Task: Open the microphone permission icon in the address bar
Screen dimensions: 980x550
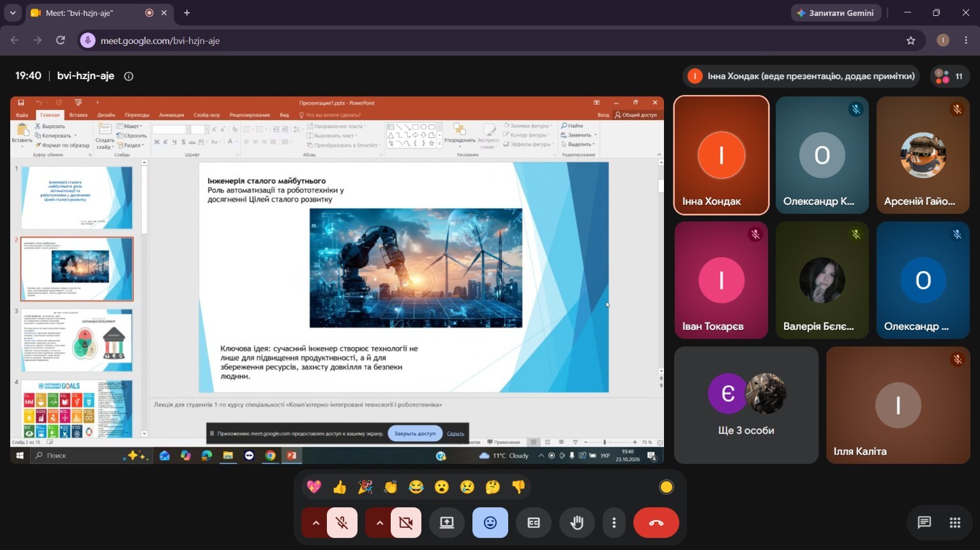Action: [88, 40]
